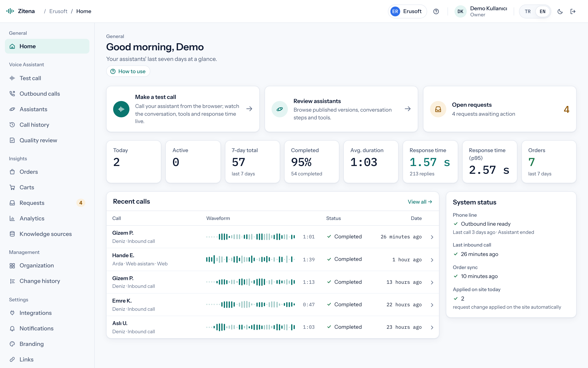Click the Zitena logo
The image size is (588, 368).
pyautogui.click(x=21, y=11)
